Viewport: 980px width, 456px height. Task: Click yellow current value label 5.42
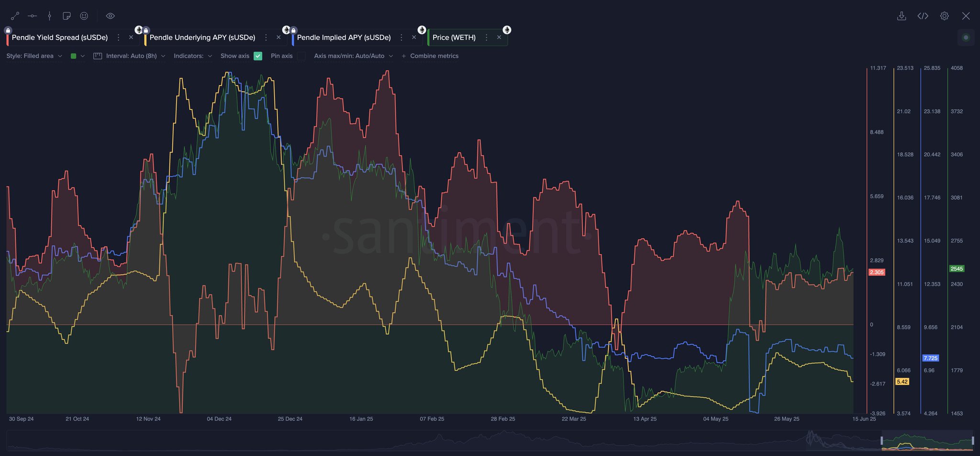[902, 382]
